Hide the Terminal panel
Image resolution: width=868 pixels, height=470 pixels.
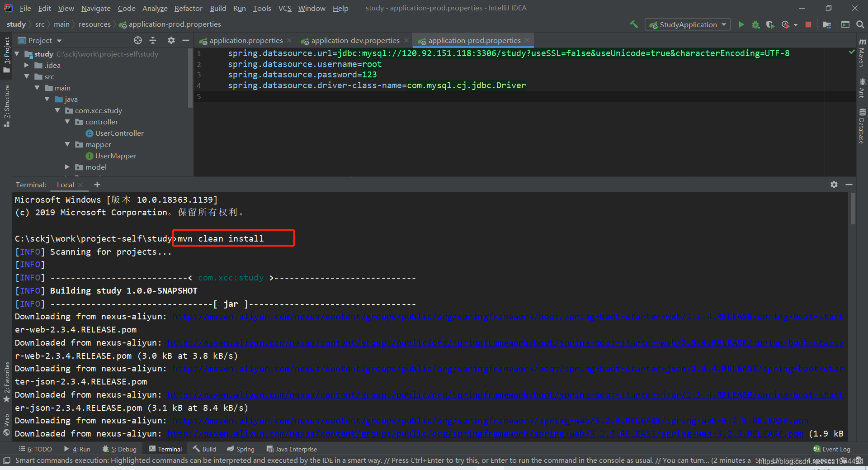tap(849, 185)
